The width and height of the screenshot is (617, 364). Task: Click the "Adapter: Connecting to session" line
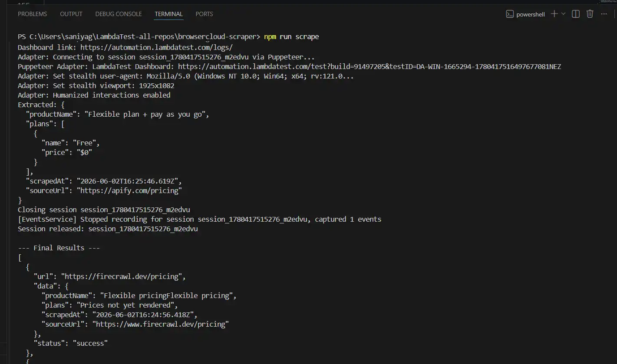click(166, 57)
